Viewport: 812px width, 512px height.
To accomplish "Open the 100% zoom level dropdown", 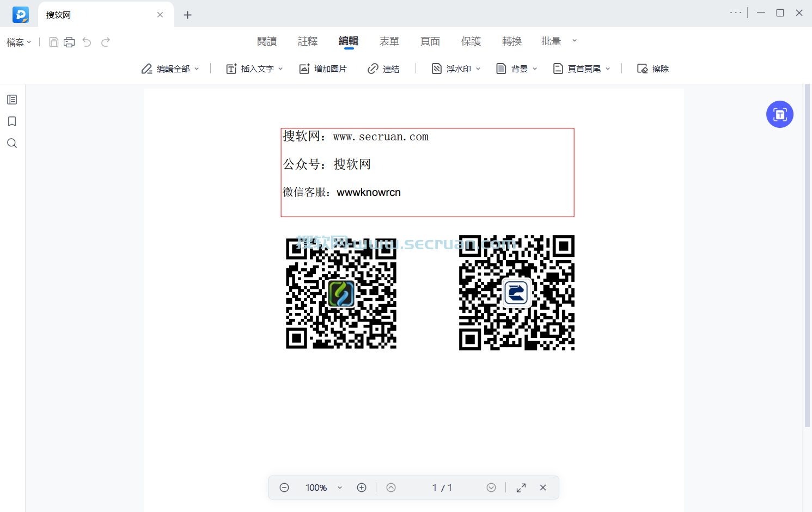I will (x=340, y=488).
